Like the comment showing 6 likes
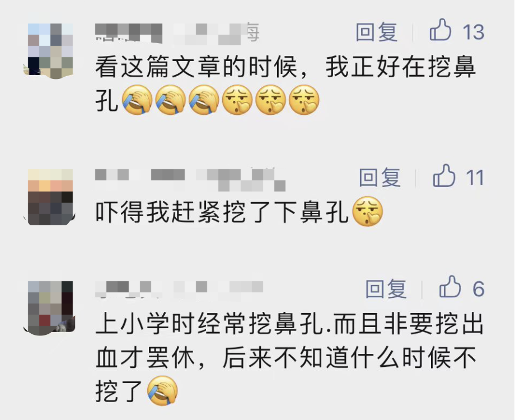 pyautogui.click(x=450, y=287)
